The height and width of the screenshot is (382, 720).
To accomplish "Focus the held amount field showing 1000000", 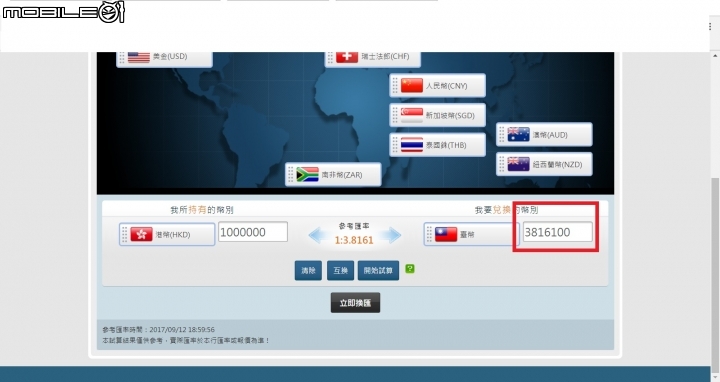I will (253, 232).
